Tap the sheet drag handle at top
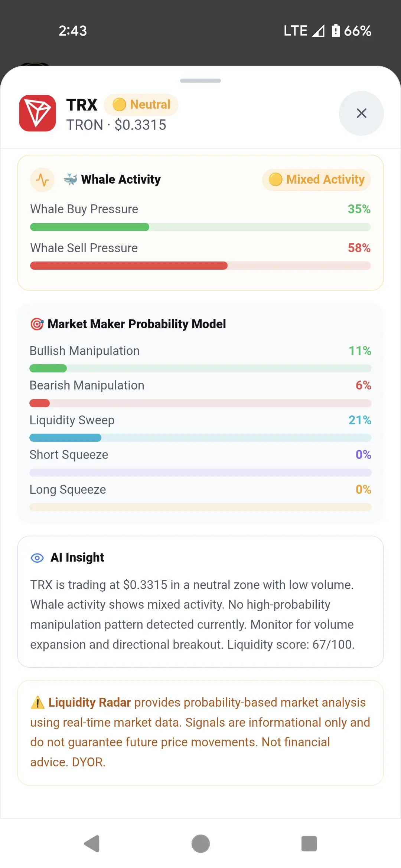Image resolution: width=401 pixels, height=868 pixels. (200, 80)
